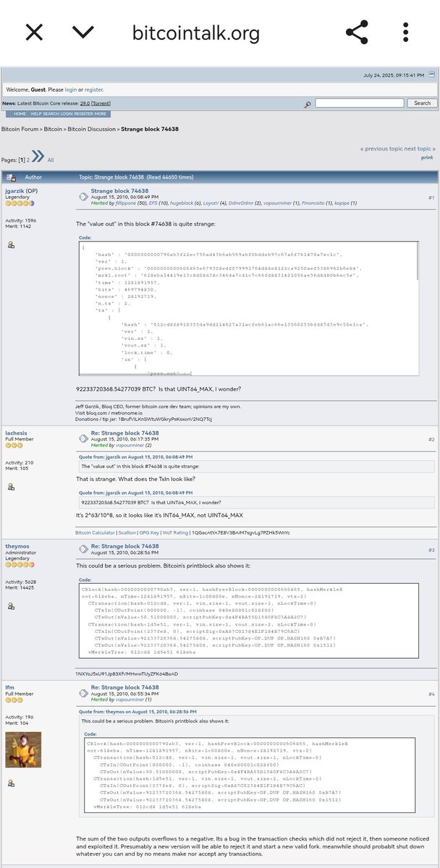The height and width of the screenshot is (868, 440).
Task: Open Bitcoin Core release 29.0 link
Action: coord(83,103)
